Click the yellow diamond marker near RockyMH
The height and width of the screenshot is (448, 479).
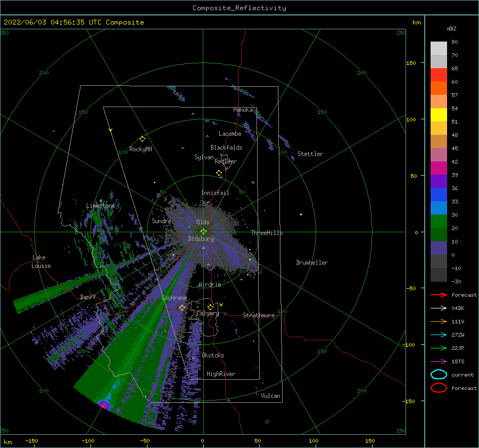(x=142, y=139)
